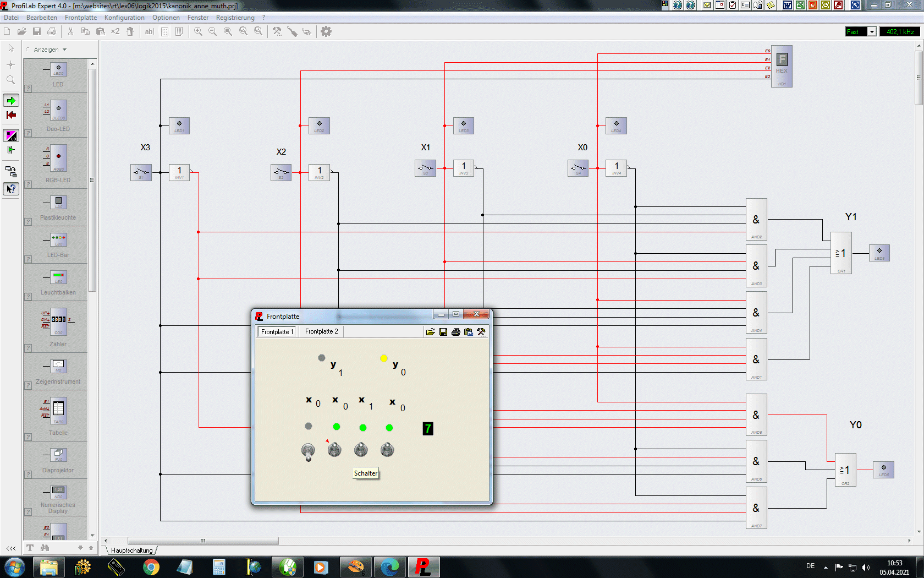Select the Hauptschaltung sheet tab

(132, 550)
